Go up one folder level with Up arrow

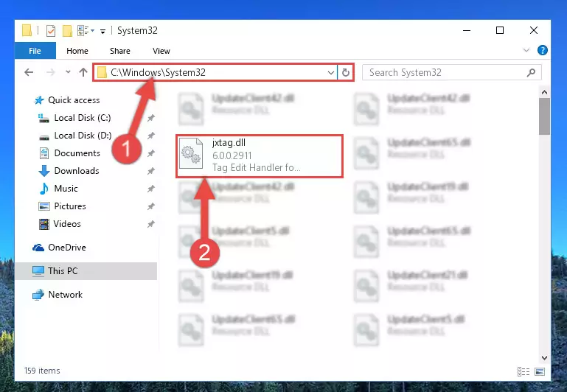(x=83, y=72)
